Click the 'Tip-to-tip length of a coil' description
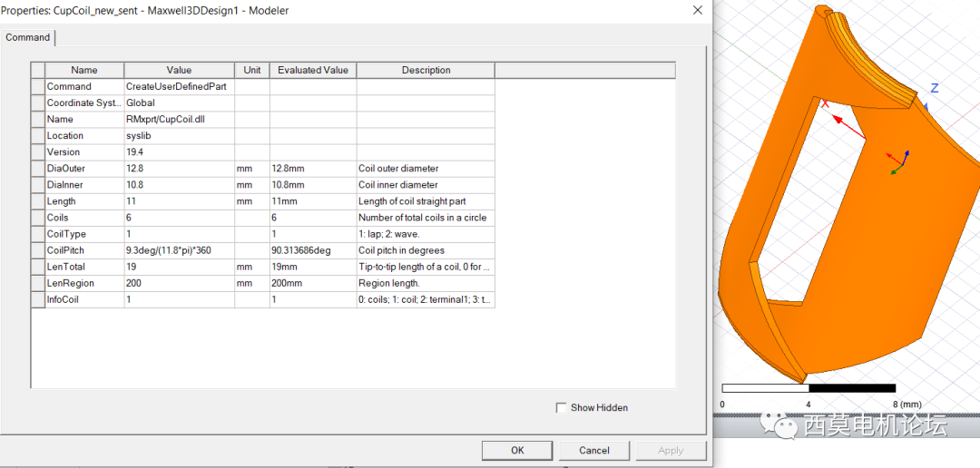 point(426,267)
